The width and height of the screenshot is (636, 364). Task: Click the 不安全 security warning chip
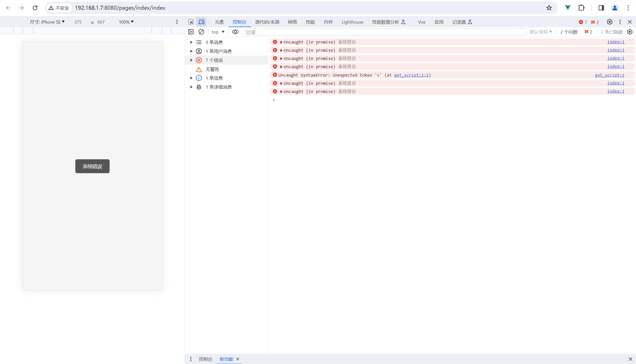59,8
